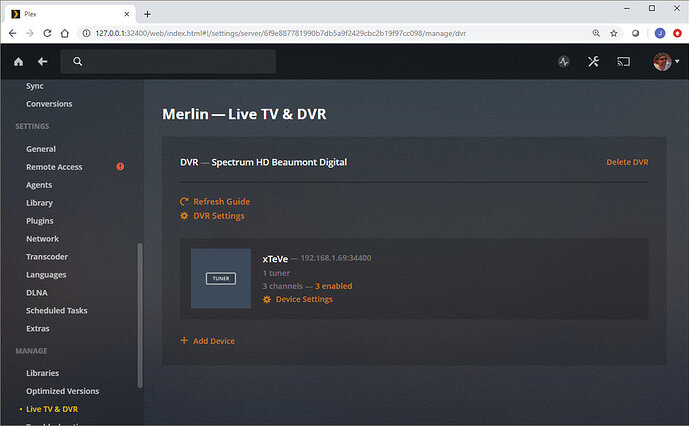Open Scheduled Tasks settings
This screenshot has height=426, width=689.
(x=56, y=311)
